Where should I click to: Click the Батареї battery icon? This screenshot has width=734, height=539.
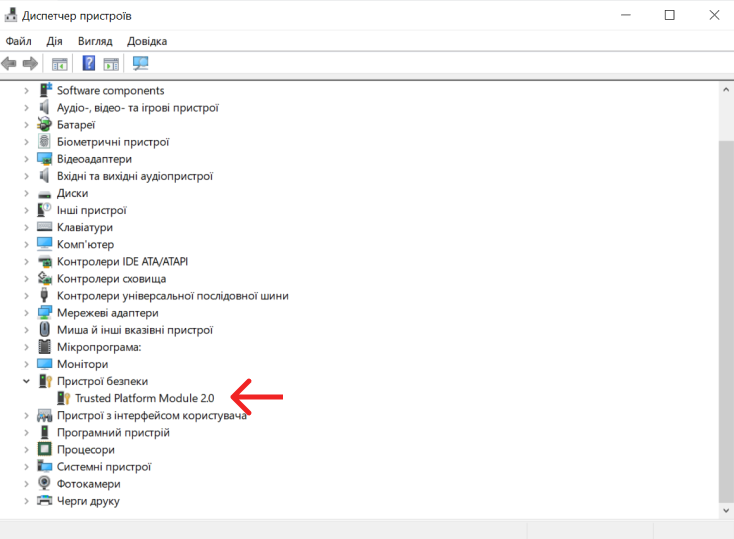click(44, 125)
